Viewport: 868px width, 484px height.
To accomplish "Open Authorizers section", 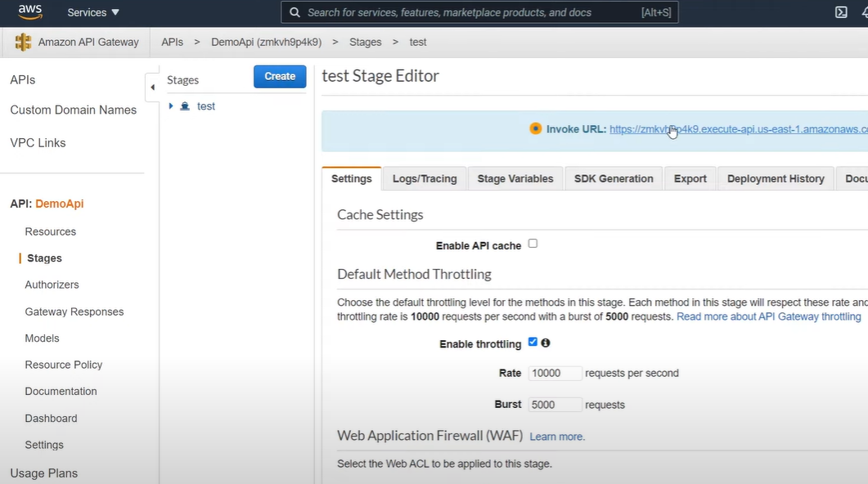I will point(52,285).
